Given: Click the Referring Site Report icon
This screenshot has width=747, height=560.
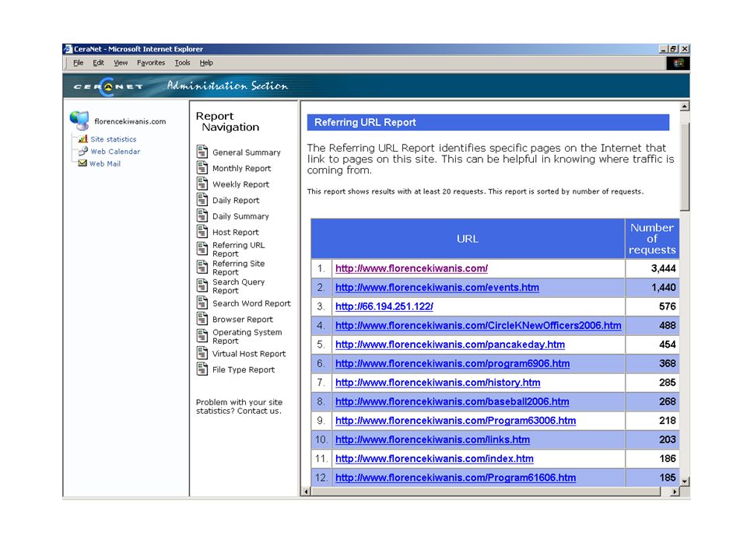Looking at the screenshot, I should (x=202, y=267).
